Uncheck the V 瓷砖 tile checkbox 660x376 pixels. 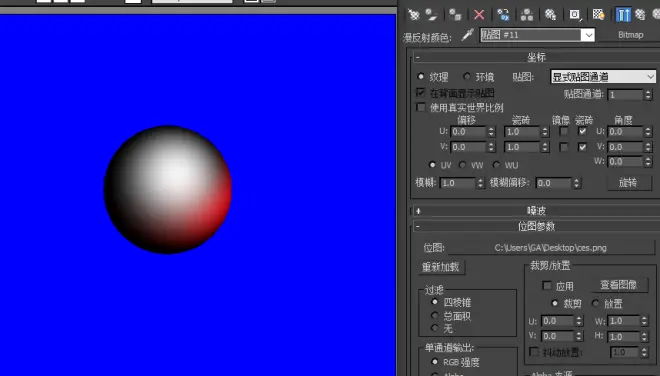pyautogui.click(x=583, y=147)
